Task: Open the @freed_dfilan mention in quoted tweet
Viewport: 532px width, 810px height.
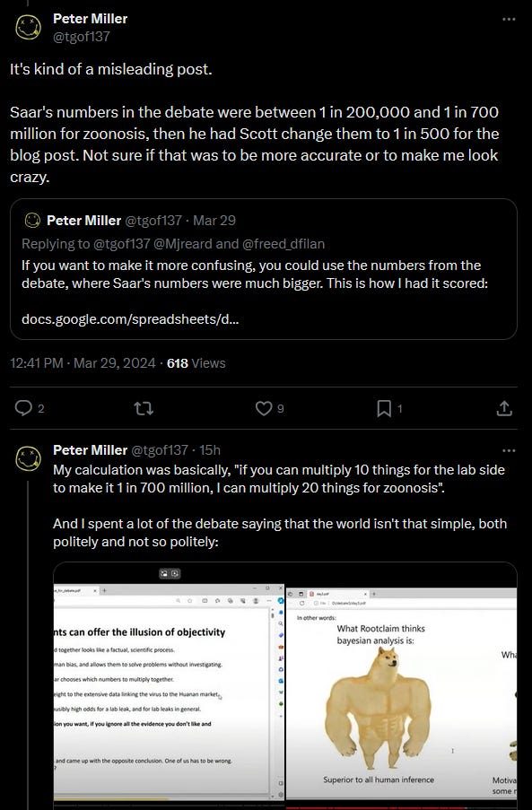Action: click(283, 244)
